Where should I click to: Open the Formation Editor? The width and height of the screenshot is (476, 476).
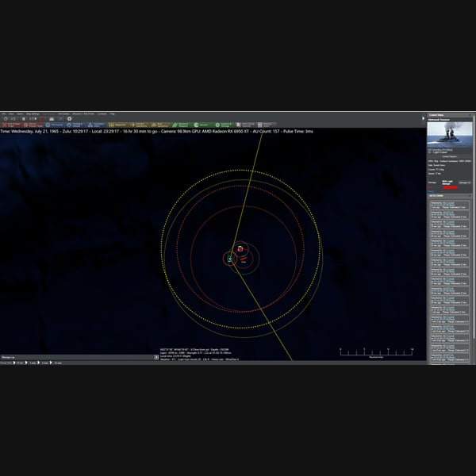tap(96, 125)
